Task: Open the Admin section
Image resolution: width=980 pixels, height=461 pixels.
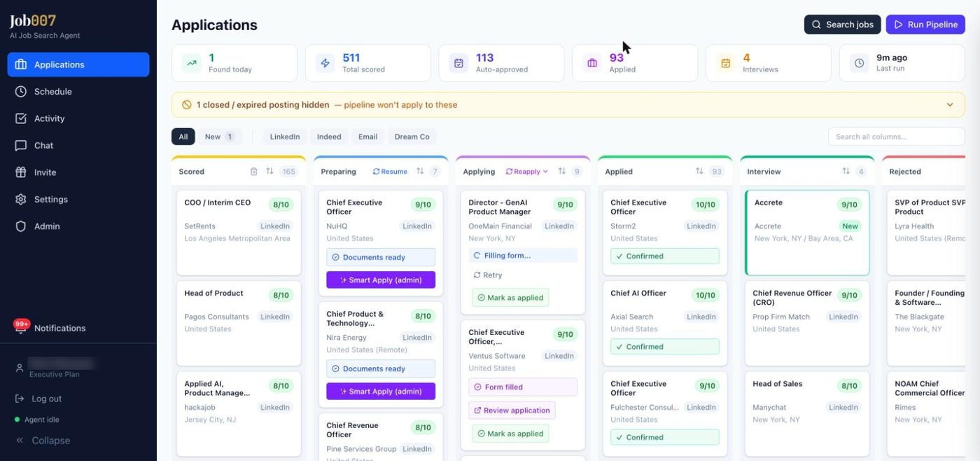Action: pos(78,226)
